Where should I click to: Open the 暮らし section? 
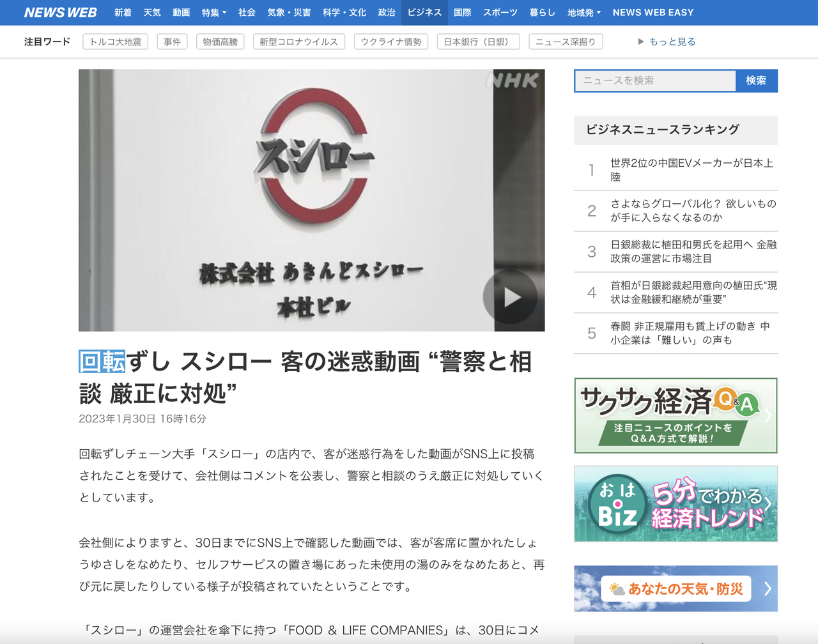[543, 13]
